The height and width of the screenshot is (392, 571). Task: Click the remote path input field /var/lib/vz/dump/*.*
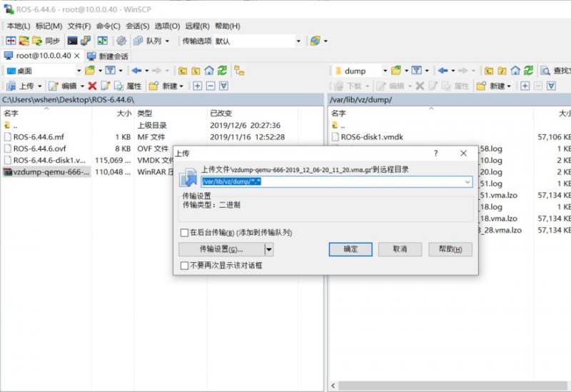click(336, 182)
